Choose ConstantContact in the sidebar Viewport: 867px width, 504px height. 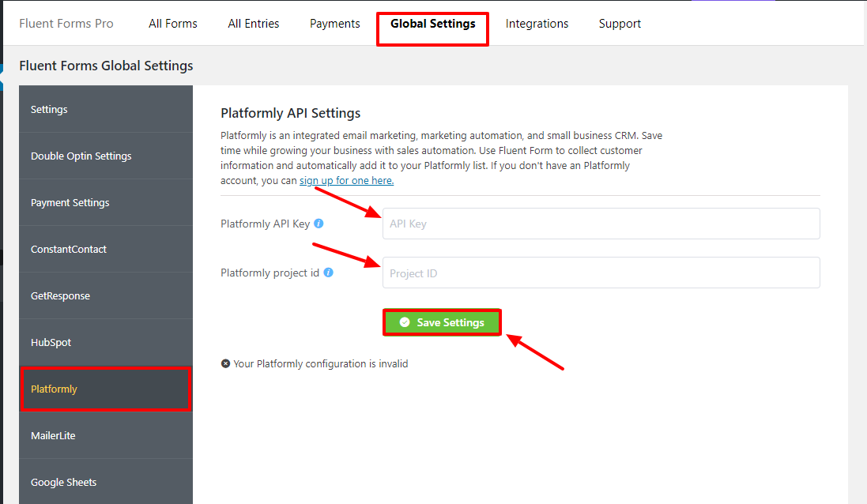tap(68, 249)
